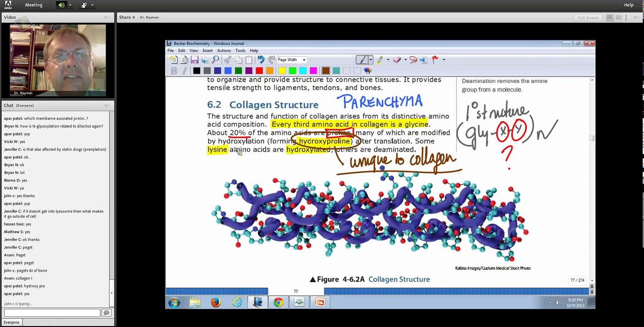Open Chrome from the taskbar
This screenshot has height=327, width=644.
278,302
